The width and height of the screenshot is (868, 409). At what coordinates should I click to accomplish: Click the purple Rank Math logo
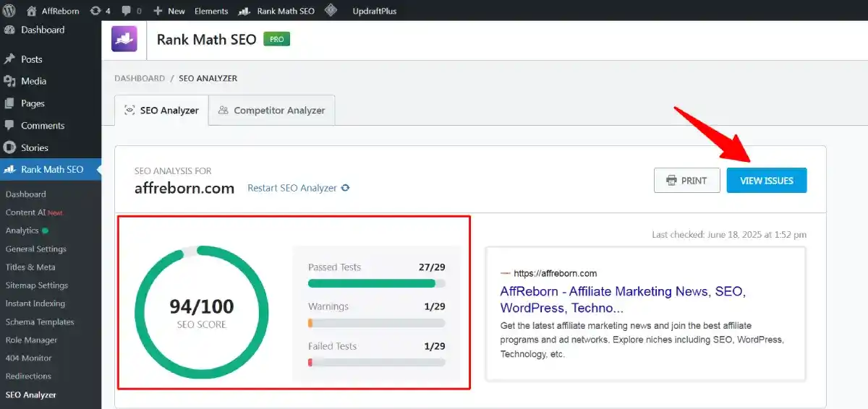point(124,39)
